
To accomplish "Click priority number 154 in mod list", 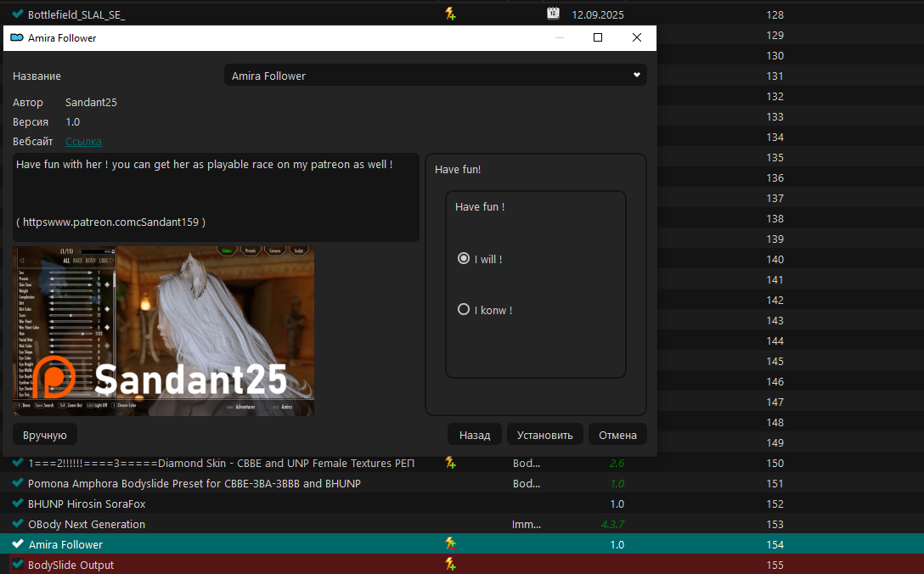I will tap(775, 544).
